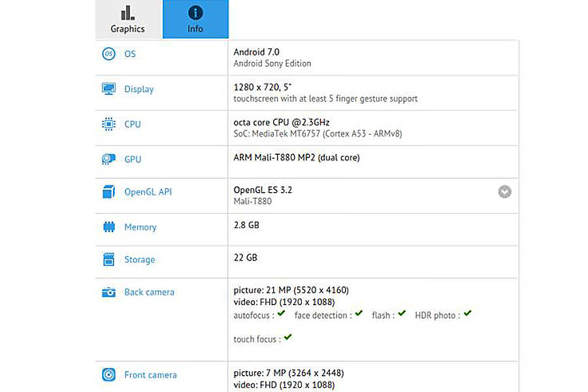The image size is (588, 392).
Task: Click the autofocus green checkmark
Action: coord(281,314)
